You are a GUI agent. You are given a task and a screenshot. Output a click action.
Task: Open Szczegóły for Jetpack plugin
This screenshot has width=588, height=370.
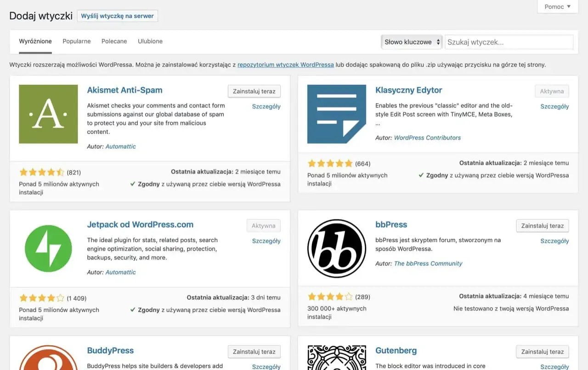tap(266, 241)
